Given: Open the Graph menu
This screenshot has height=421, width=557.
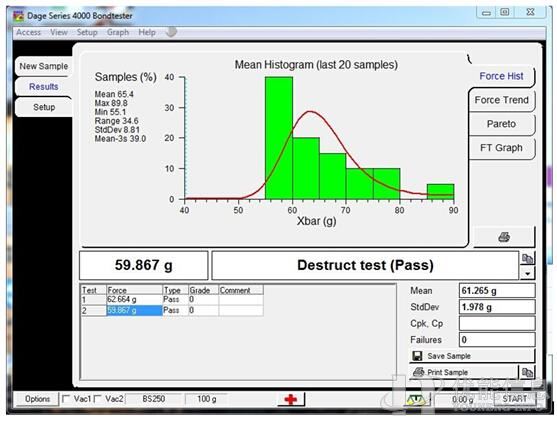Looking at the screenshot, I should coord(118,32).
